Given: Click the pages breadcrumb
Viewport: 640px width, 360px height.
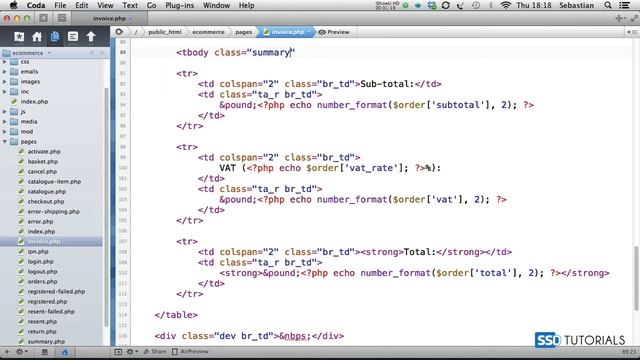Looking at the screenshot, I should [x=244, y=32].
